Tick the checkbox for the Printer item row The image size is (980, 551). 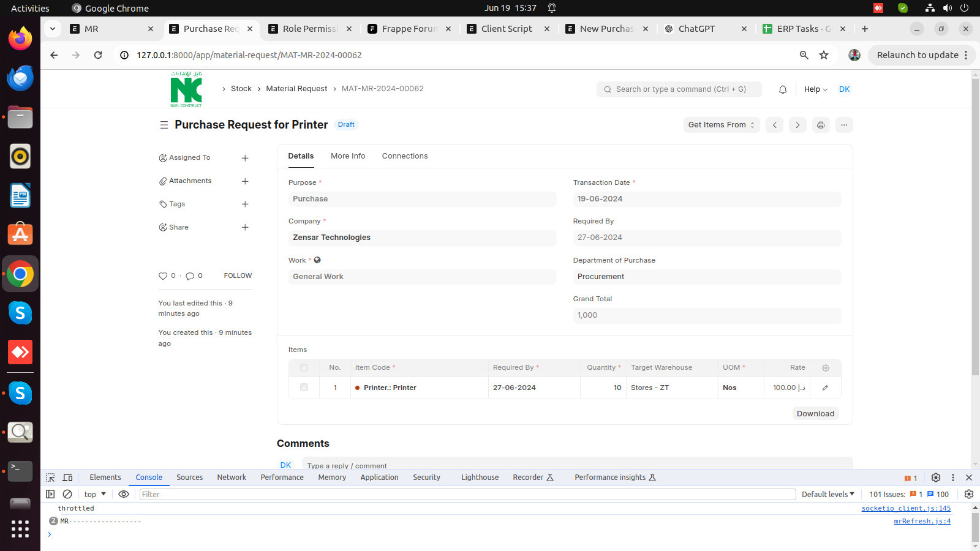click(304, 388)
